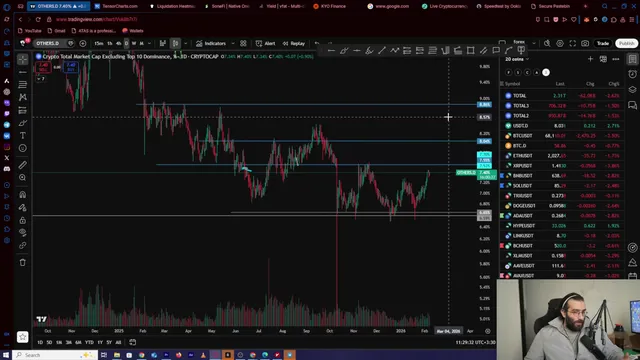Image resolution: width=640 pixels, height=360 pixels.
Task: Open watchlist panel icon in right sidebar
Action: pos(633,59)
